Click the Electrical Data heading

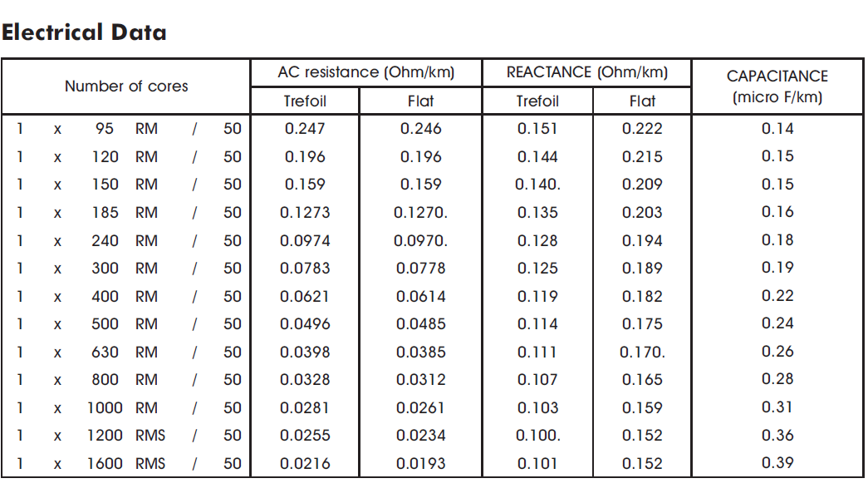(84, 32)
